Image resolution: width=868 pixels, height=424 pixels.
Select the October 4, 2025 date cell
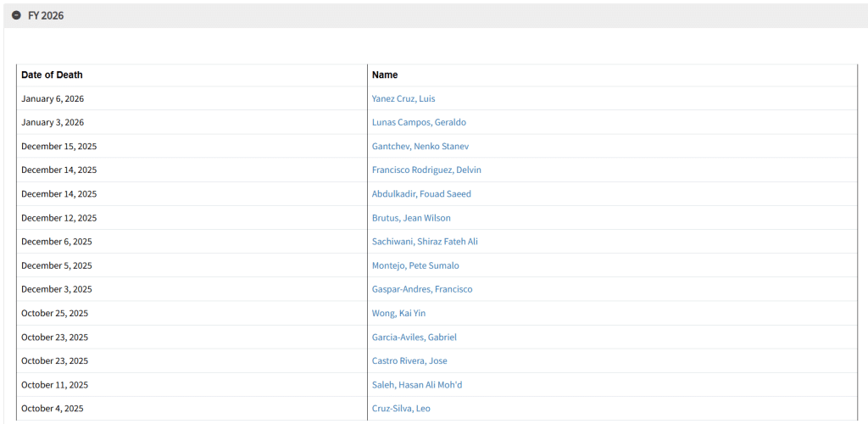[52, 408]
